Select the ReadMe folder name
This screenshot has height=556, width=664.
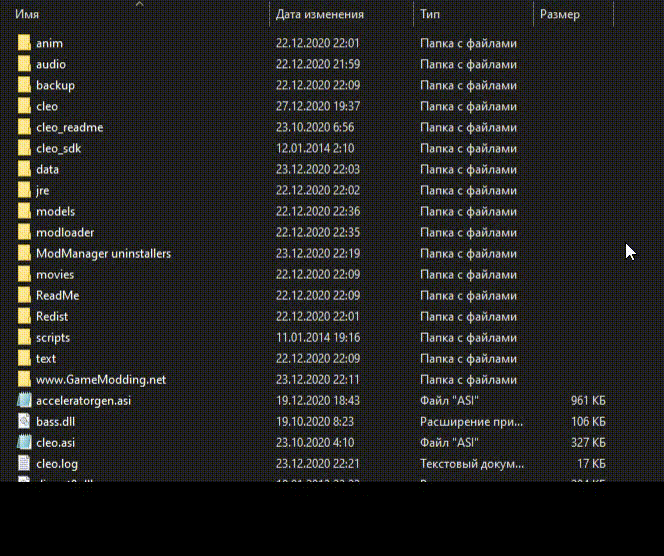[x=57, y=295]
